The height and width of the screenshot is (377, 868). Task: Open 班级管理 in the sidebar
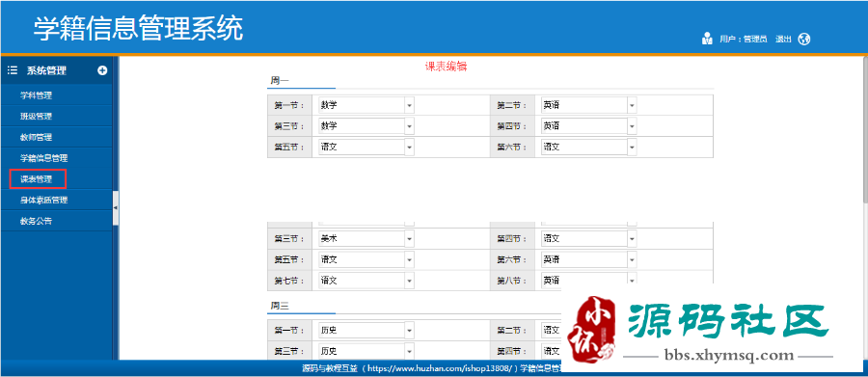[x=36, y=117]
